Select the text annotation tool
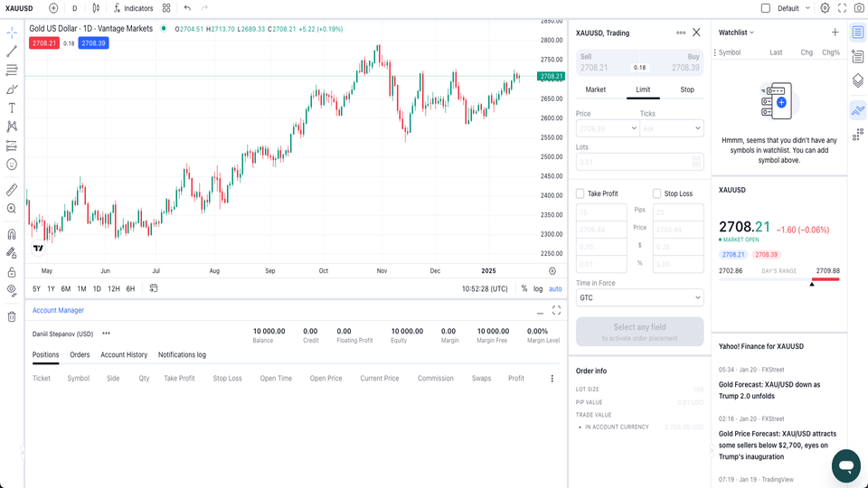This screenshot has width=868, height=488. (x=12, y=108)
